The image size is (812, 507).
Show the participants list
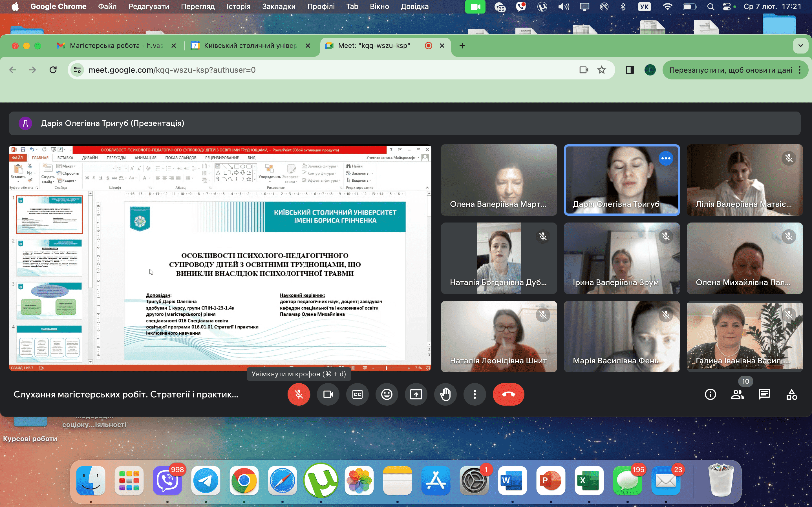coord(737,394)
